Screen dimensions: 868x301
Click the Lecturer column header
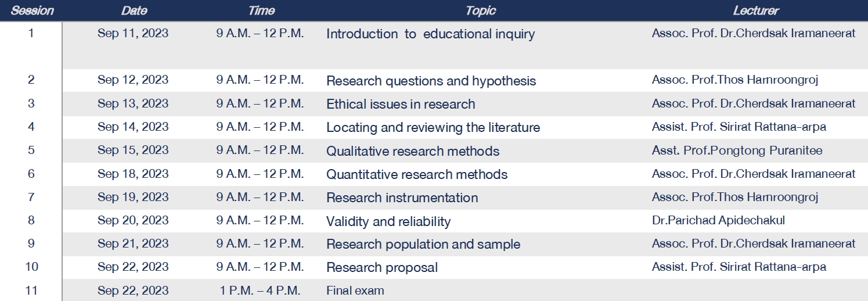(755, 10)
